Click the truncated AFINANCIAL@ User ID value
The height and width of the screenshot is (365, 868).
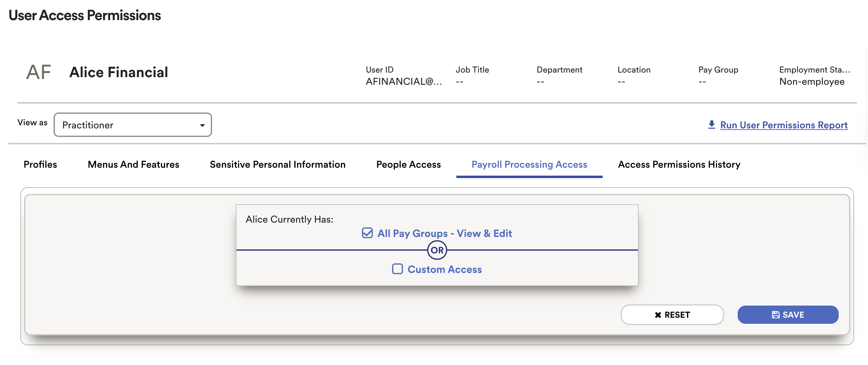tap(404, 82)
